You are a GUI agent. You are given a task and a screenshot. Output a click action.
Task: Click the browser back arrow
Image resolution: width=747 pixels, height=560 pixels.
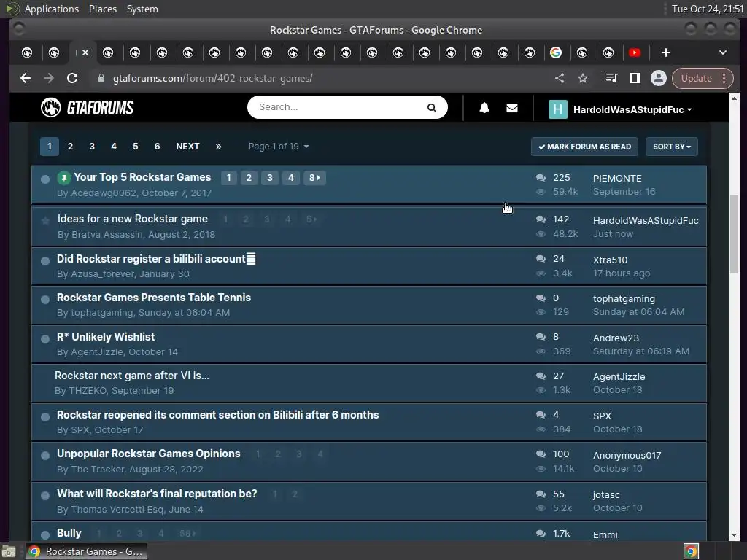click(26, 78)
